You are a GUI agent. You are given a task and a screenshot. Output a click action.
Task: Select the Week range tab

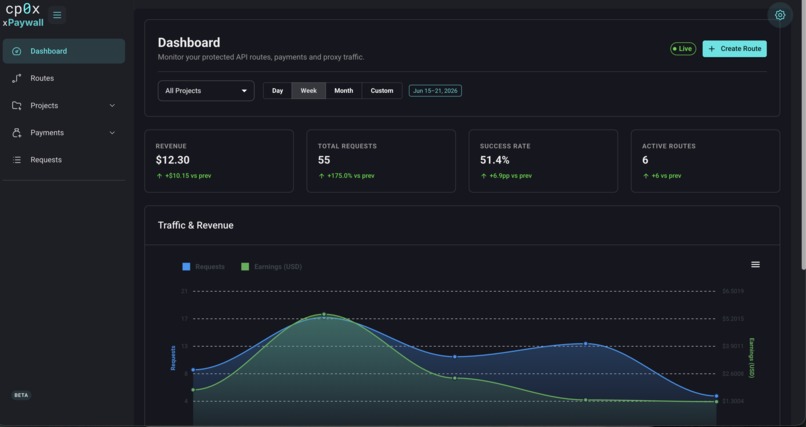click(x=308, y=90)
